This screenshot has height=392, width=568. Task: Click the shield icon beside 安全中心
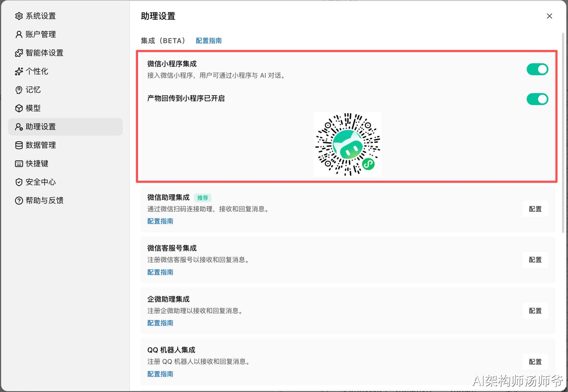pos(19,182)
